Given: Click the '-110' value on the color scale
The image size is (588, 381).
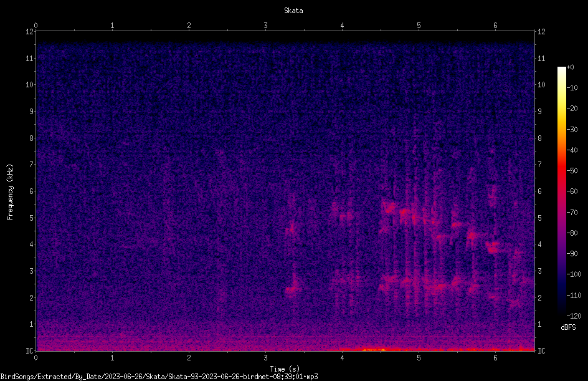Looking at the screenshot, I should (x=574, y=296).
